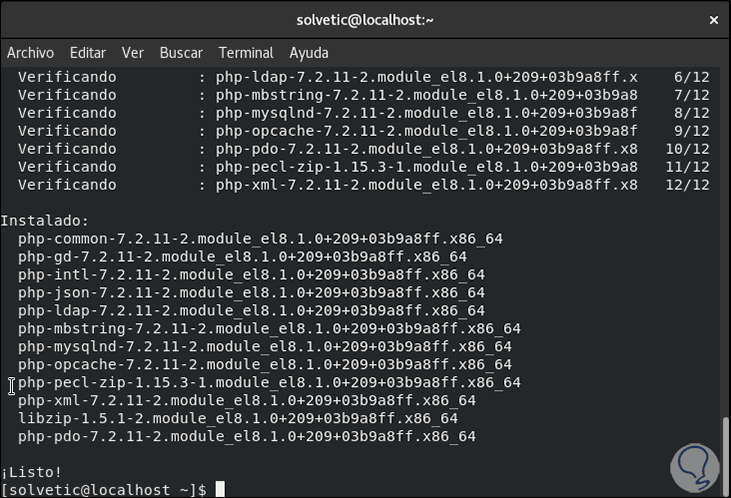Click the installed php-gd package line
Image resolution: width=731 pixels, height=498 pixels.
point(242,256)
